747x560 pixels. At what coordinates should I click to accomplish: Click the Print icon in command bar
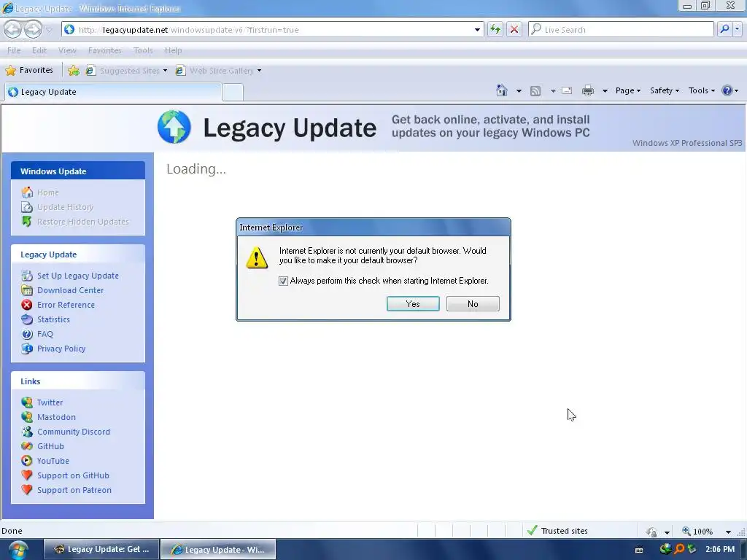pos(588,90)
